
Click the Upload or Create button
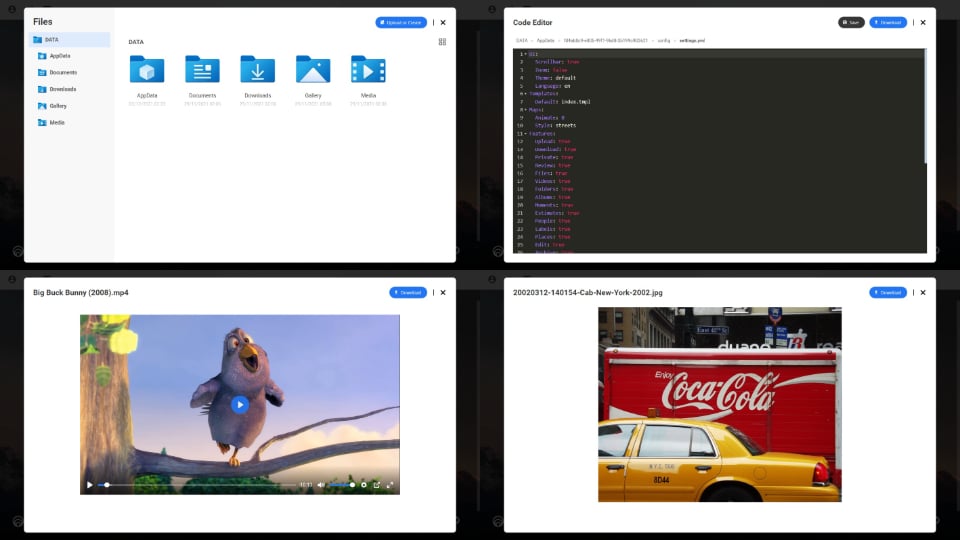coord(401,22)
